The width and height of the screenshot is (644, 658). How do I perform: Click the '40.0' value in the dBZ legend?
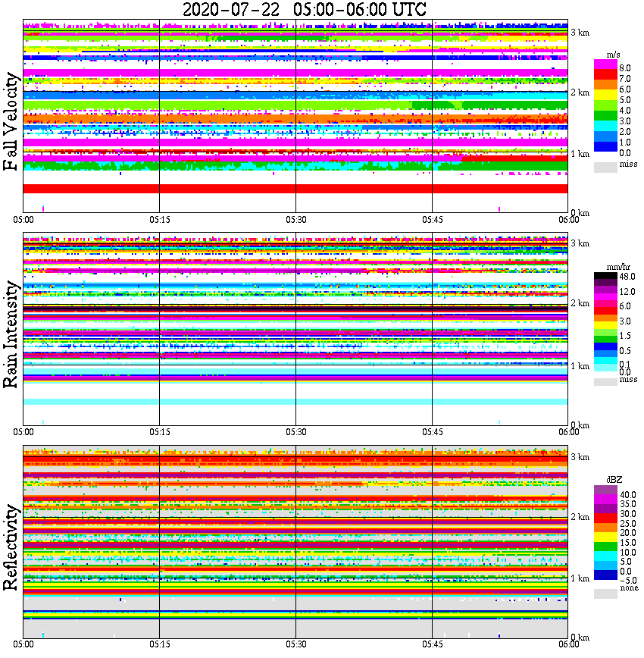628,495
